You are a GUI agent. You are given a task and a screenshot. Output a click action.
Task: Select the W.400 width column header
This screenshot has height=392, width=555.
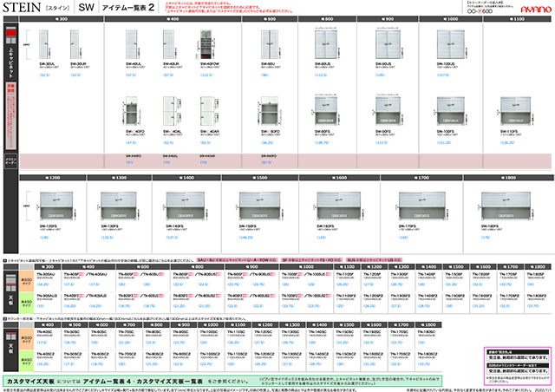tap(174, 17)
